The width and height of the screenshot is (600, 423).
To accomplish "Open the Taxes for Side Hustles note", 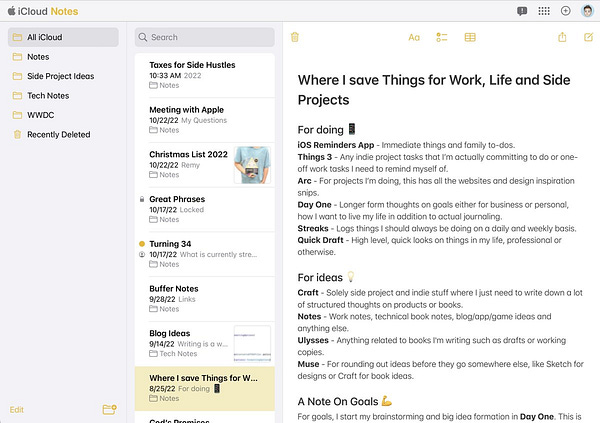I will point(205,75).
